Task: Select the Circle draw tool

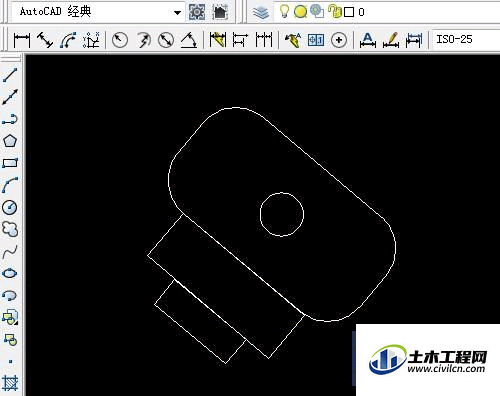Action: click(x=10, y=207)
